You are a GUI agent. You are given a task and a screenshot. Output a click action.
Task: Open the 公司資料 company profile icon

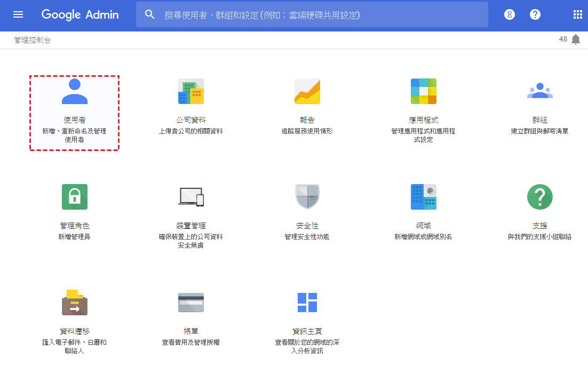[190, 91]
